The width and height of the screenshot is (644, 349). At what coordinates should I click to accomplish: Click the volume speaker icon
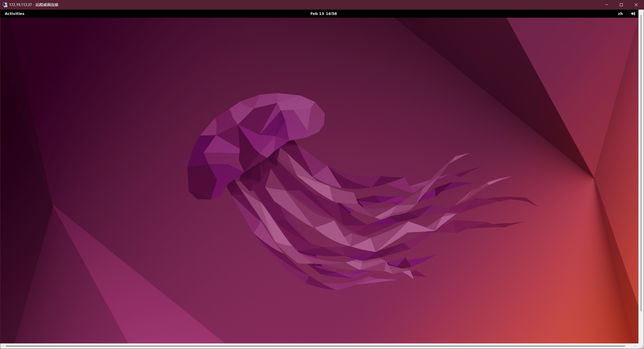click(633, 14)
